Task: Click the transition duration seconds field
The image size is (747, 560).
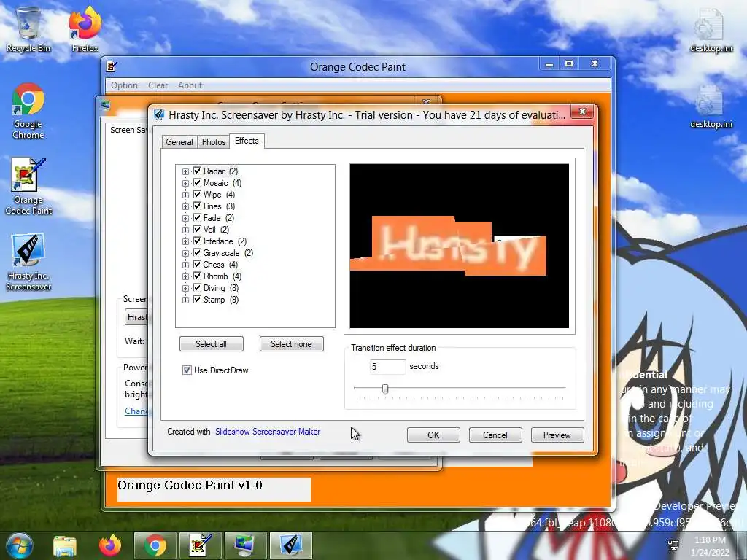Action: (387, 366)
